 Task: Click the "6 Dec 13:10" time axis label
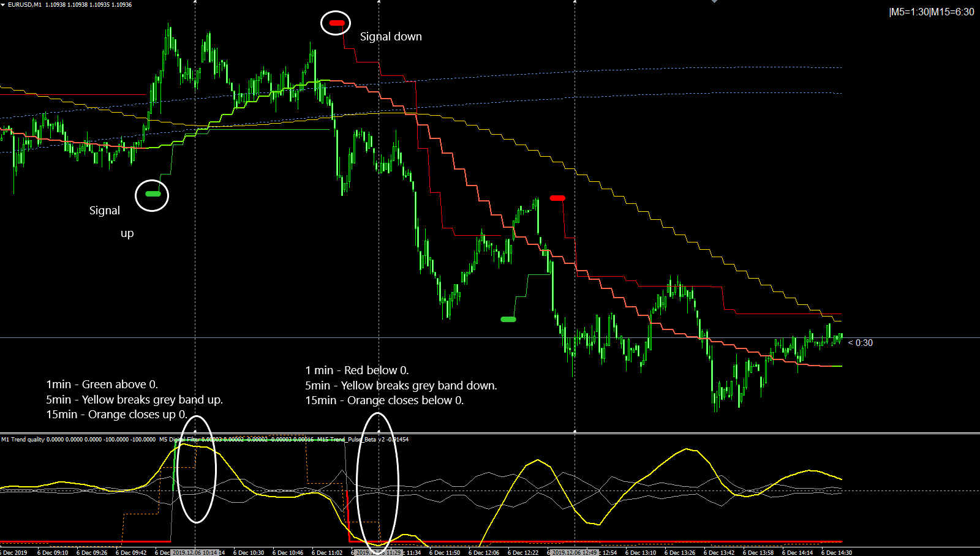coord(641,552)
